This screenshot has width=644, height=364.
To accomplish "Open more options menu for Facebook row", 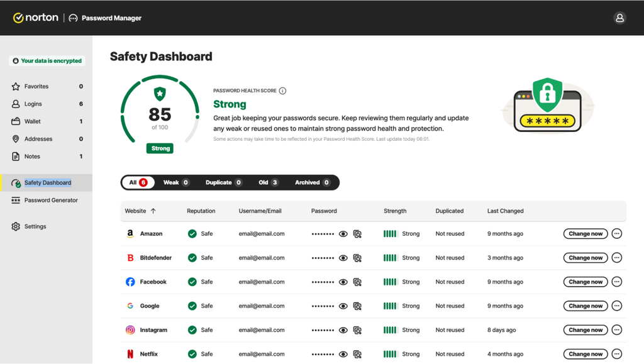I will point(616,282).
